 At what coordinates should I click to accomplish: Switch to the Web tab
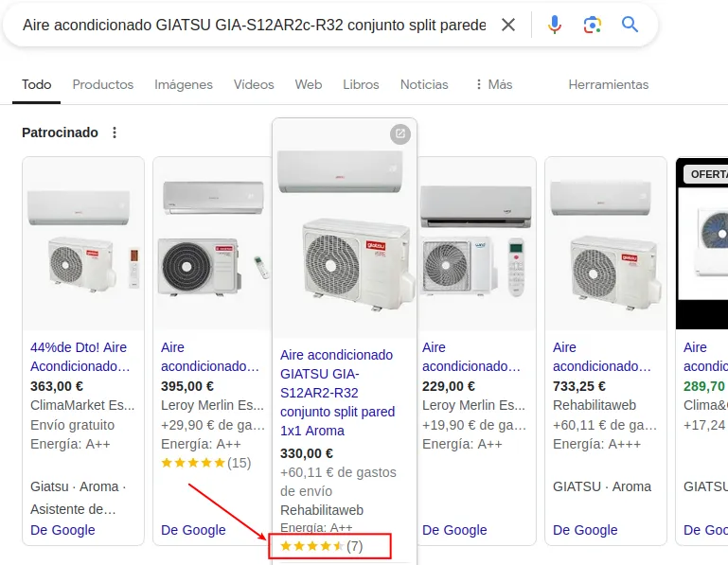309,84
